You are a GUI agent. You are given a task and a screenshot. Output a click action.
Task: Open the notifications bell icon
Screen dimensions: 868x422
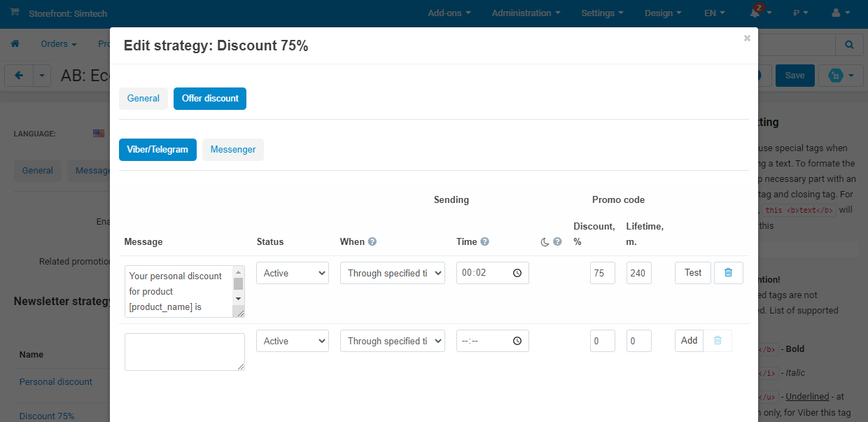click(x=755, y=13)
